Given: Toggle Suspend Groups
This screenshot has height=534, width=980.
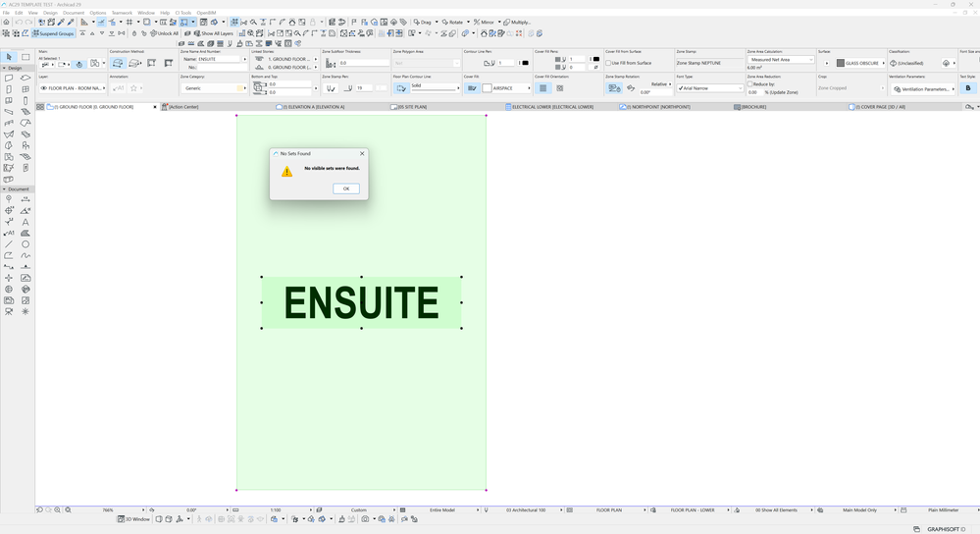Looking at the screenshot, I should pos(53,33).
